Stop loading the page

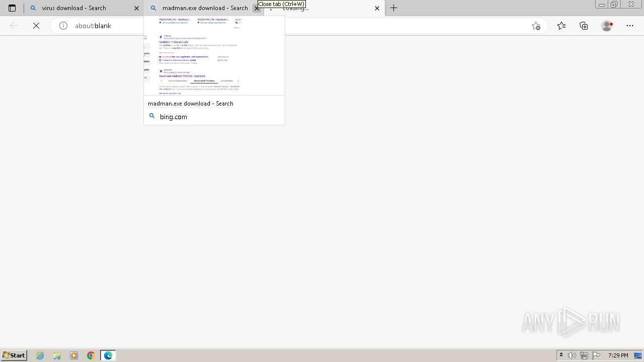(36, 26)
